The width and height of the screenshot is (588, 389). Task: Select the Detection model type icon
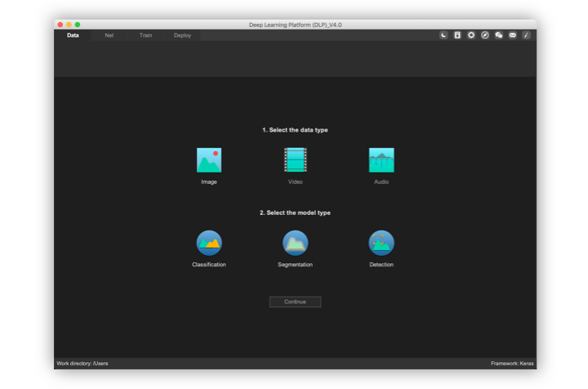[381, 243]
